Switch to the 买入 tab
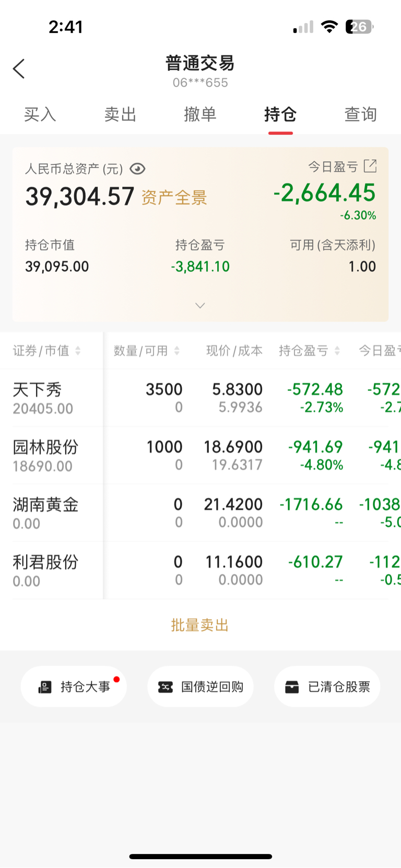The width and height of the screenshot is (401, 868). coord(40,114)
